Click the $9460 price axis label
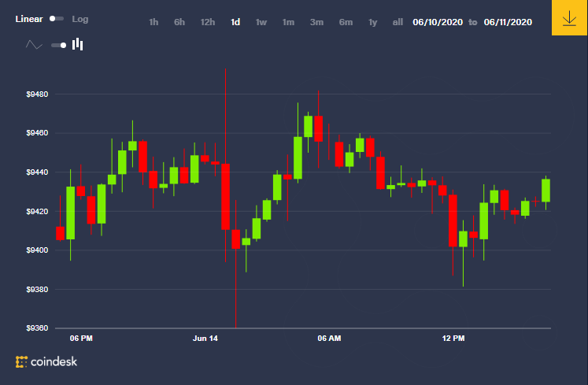588x385 pixels. 37,133
